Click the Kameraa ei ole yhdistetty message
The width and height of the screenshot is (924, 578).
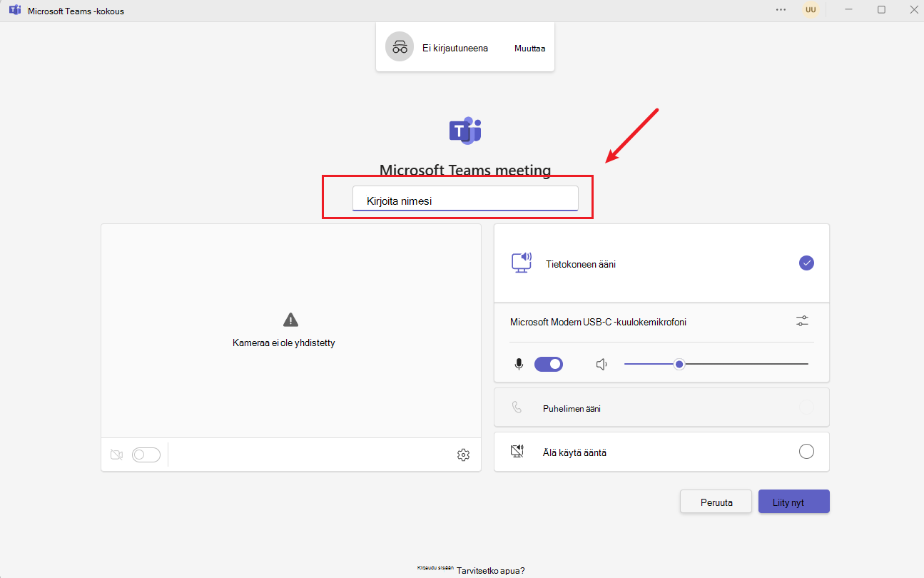(x=284, y=343)
